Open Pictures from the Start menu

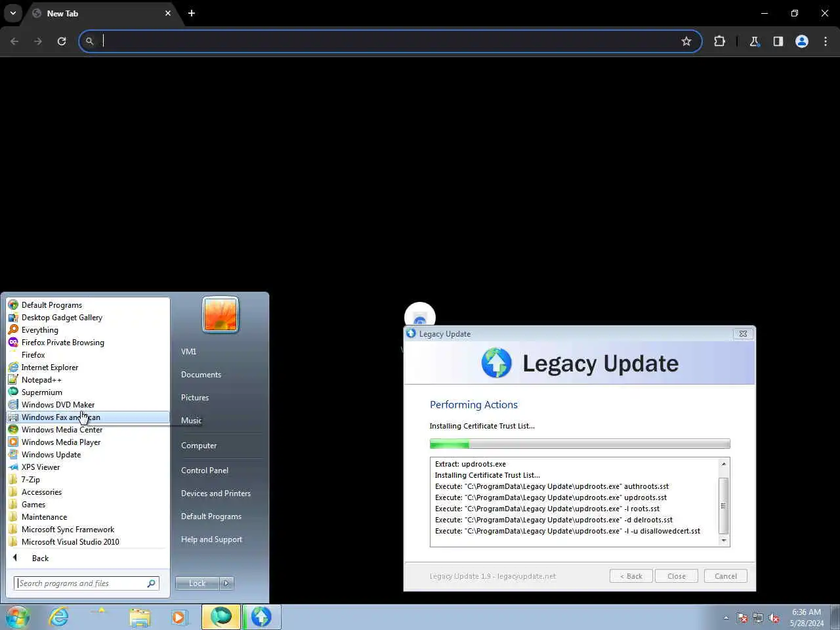click(x=219, y=398)
